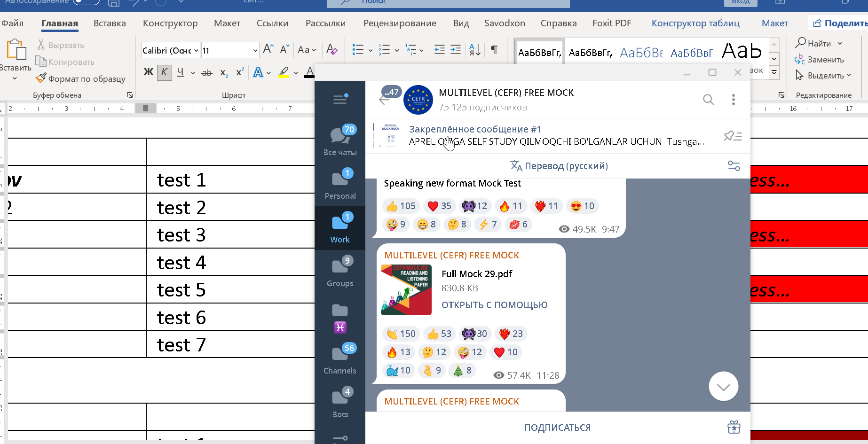Apply the yellow text highlight color
Viewport: 868px width, 444px height.
(x=284, y=72)
